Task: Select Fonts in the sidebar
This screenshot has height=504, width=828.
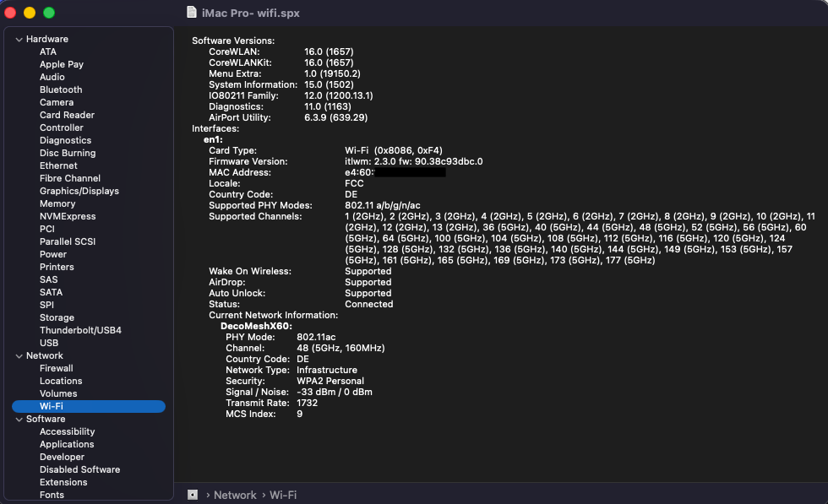Action: (52, 495)
